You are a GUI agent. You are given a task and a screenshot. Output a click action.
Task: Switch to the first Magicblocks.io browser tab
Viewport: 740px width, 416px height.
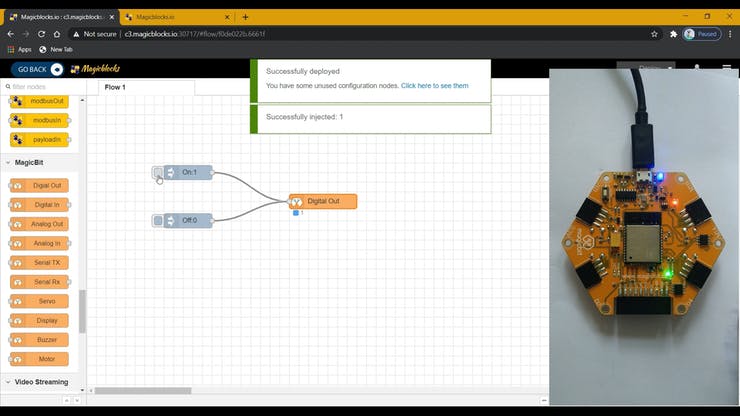point(61,17)
